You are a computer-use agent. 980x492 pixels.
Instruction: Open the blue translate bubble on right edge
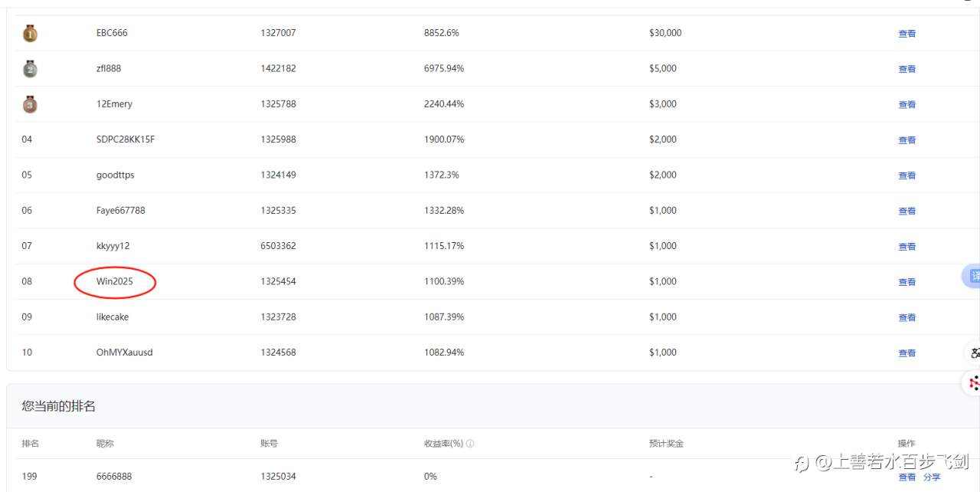971,276
